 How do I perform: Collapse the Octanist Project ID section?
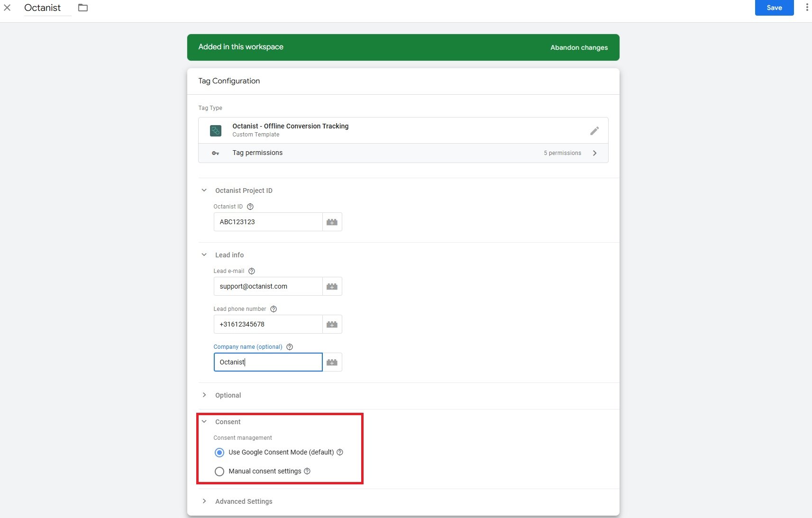pyautogui.click(x=204, y=191)
